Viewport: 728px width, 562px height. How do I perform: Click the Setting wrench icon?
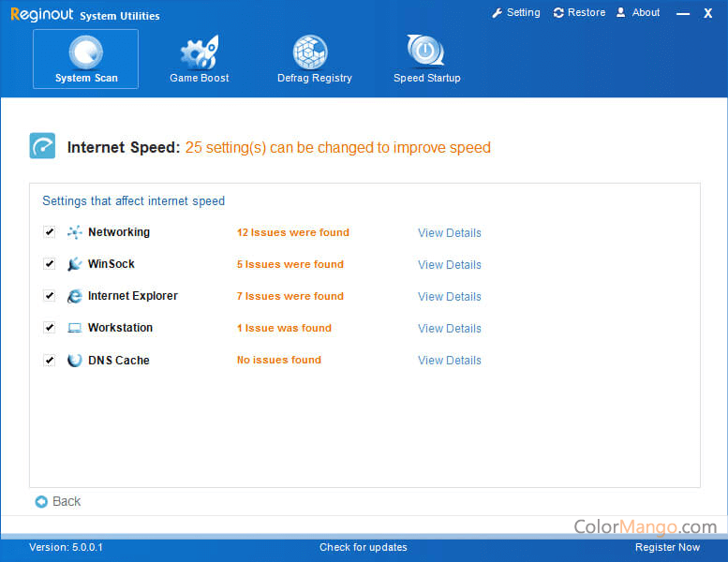[x=497, y=13]
